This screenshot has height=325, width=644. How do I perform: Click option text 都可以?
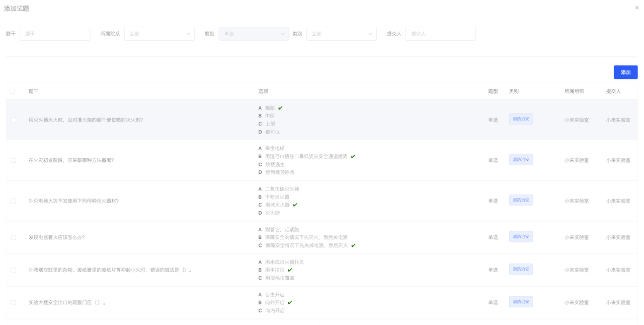tap(272, 132)
